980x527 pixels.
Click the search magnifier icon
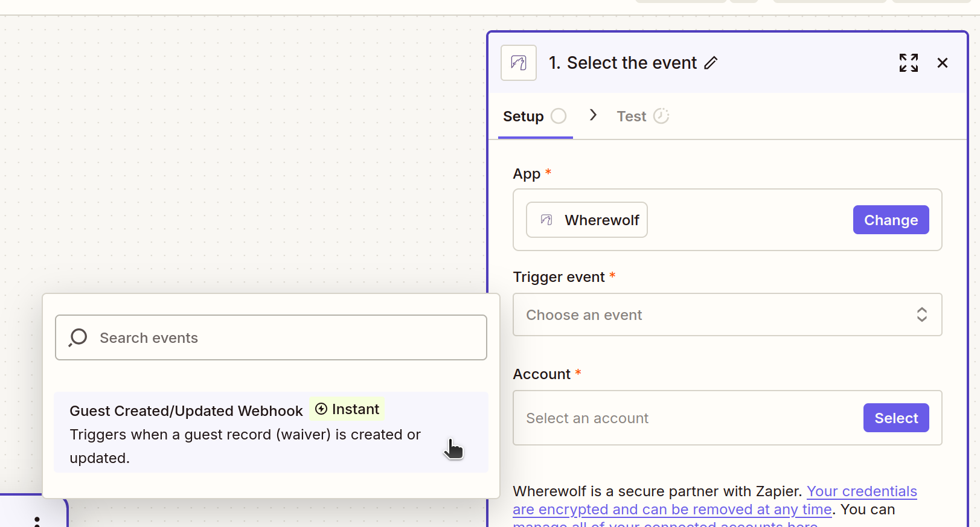[78, 337]
